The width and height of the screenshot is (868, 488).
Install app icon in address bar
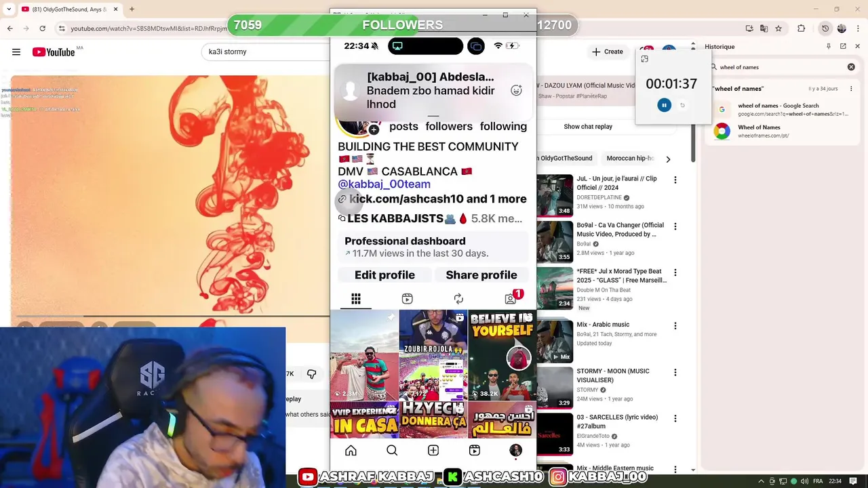[x=749, y=28]
